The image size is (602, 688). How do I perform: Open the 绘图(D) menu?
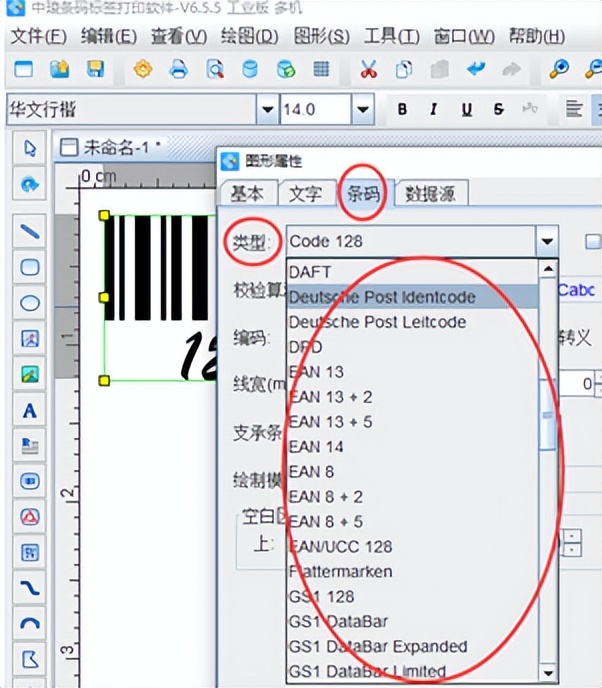[250, 36]
